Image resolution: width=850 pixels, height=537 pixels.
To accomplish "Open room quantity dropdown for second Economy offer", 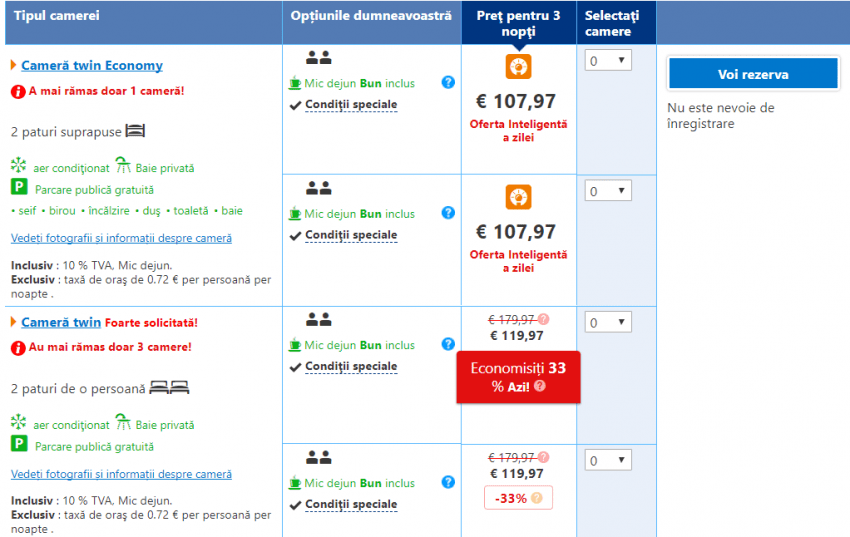I will [607, 191].
